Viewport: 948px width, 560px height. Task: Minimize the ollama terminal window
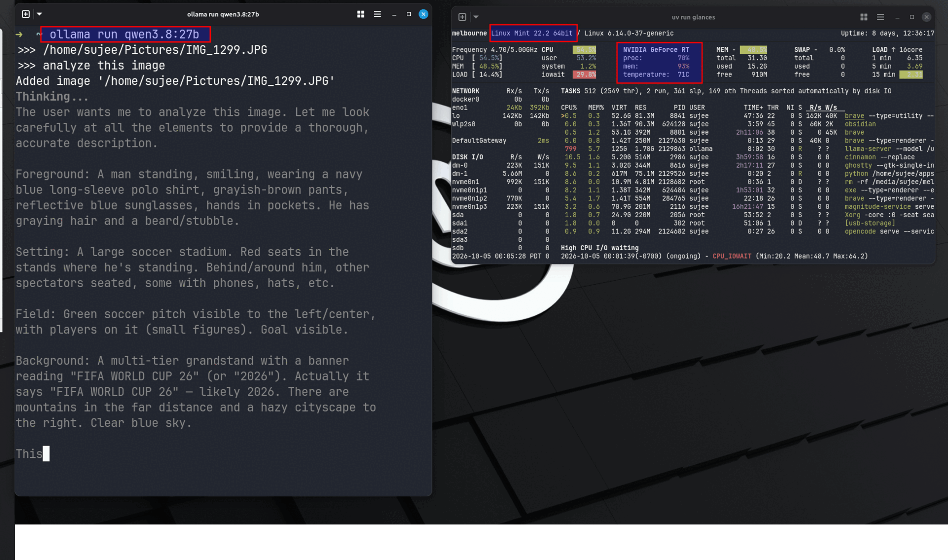[x=394, y=14]
